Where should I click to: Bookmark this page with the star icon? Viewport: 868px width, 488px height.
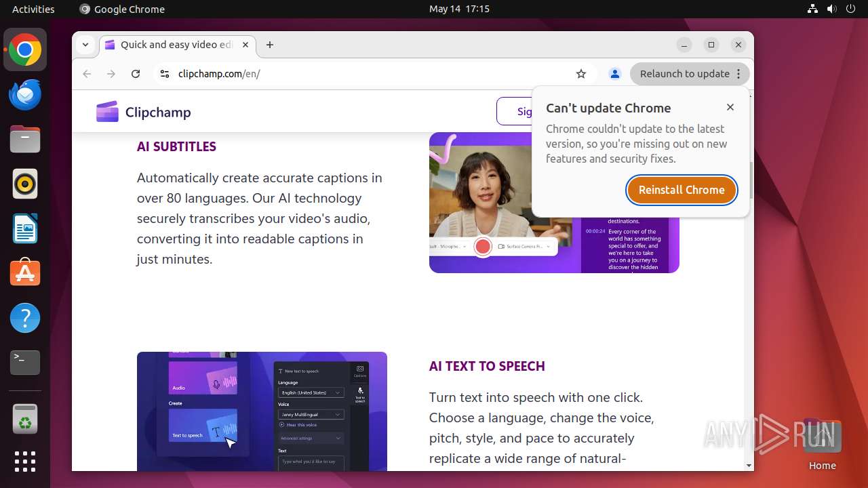tap(581, 74)
